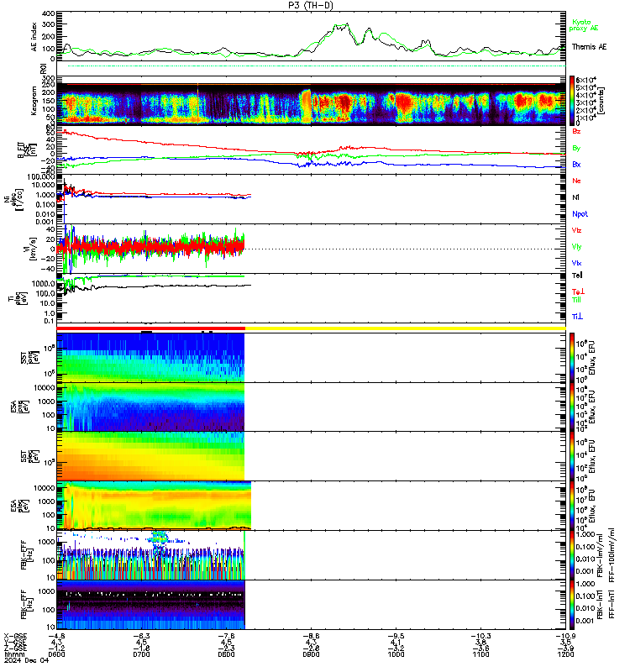This screenshot has height=672, width=630.
Task: Click the date label '2024 Dec 04'
Action: [27, 660]
